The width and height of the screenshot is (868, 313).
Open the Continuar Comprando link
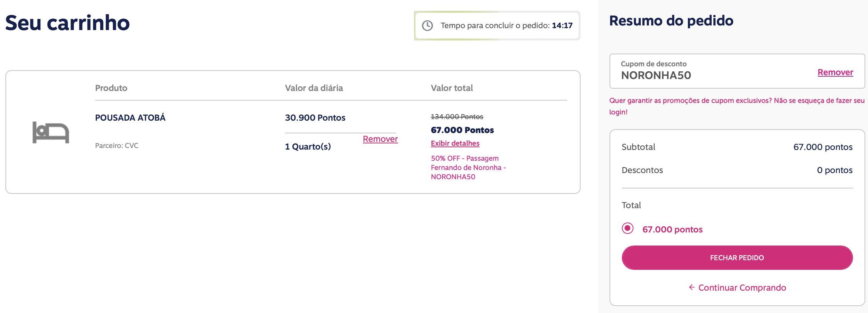[742, 288]
